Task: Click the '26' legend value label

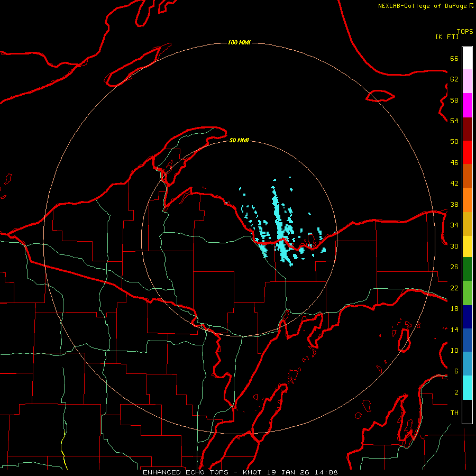Action: click(x=454, y=267)
